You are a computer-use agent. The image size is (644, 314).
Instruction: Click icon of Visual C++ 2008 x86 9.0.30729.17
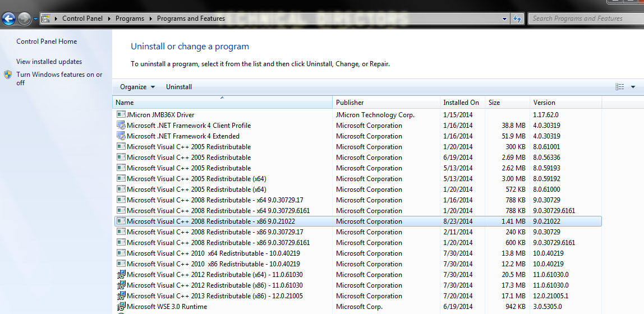121,232
